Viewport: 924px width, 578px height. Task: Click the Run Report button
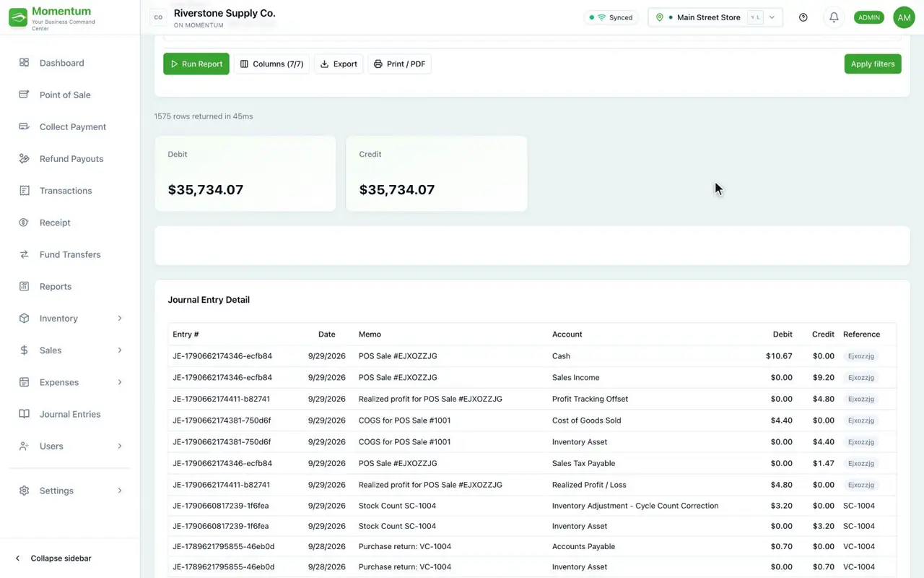click(196, 64)
